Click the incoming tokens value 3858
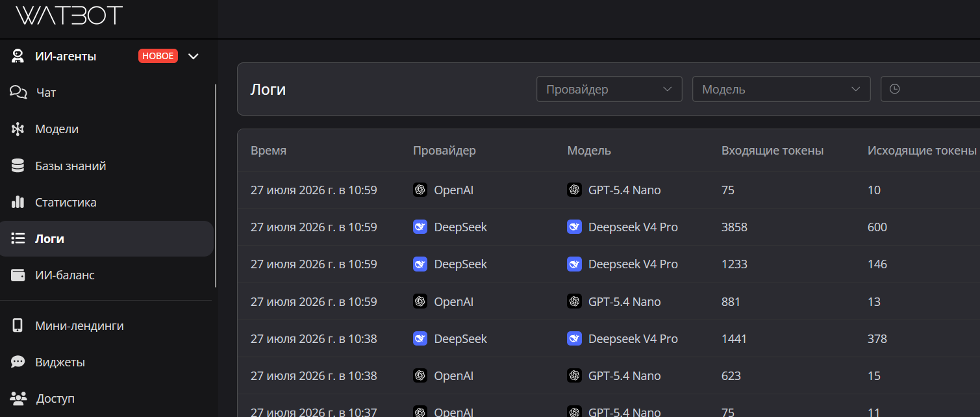 (x=735, y=227)
